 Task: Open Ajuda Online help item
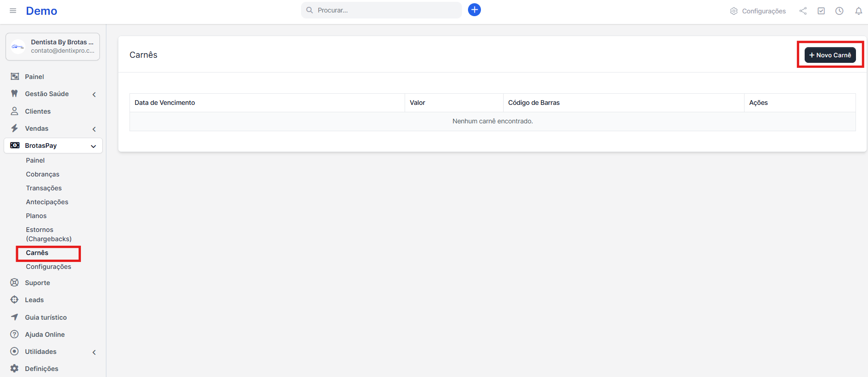(x=44, y=334)
